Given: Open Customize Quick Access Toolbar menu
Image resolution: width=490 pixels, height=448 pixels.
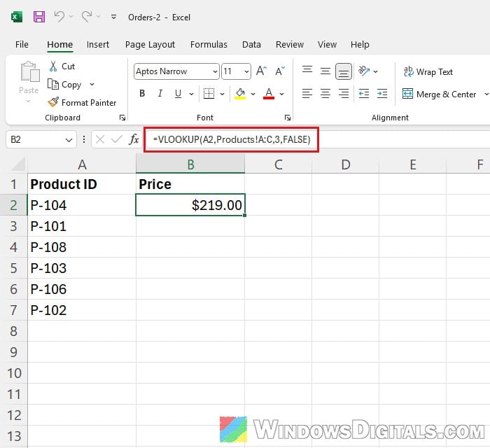Looking at the screenshot, I should (113, 17).
